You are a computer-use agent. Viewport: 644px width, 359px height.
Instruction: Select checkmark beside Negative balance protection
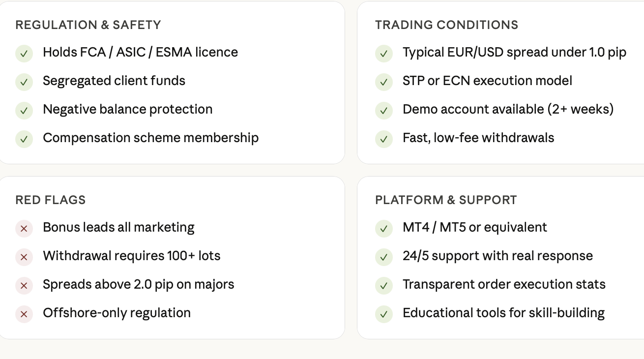click(24, 110)
